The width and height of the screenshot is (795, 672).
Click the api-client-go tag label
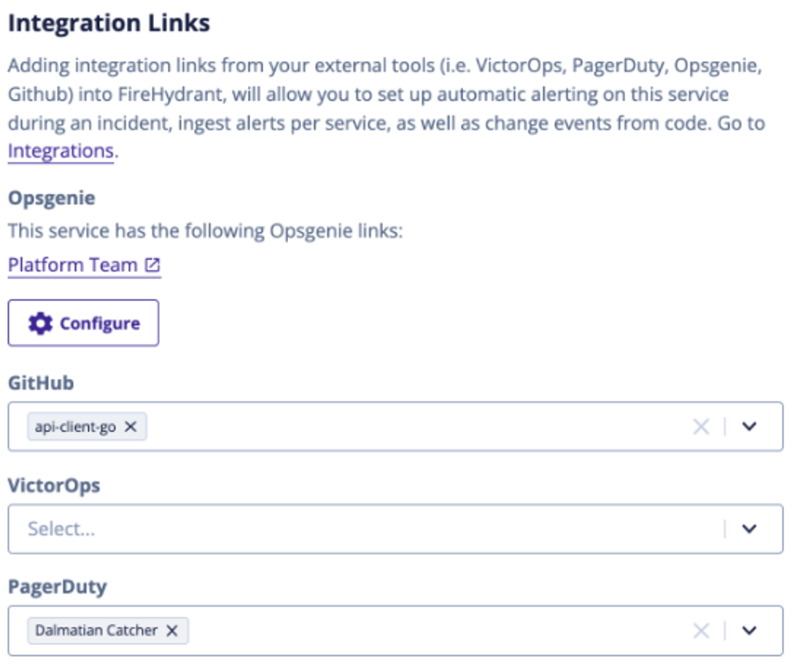pyautogui.click(x=76, y=427)
